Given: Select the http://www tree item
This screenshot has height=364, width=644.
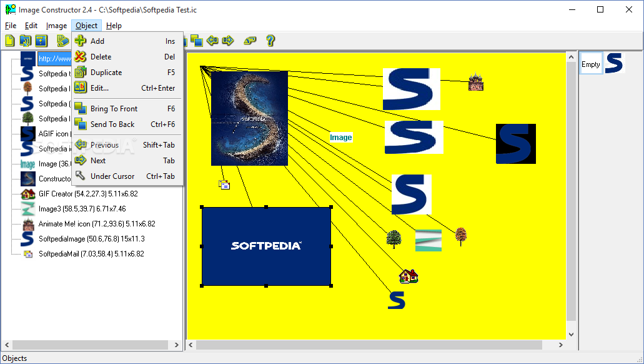Looking at the screenshot, I should point(54,58).
